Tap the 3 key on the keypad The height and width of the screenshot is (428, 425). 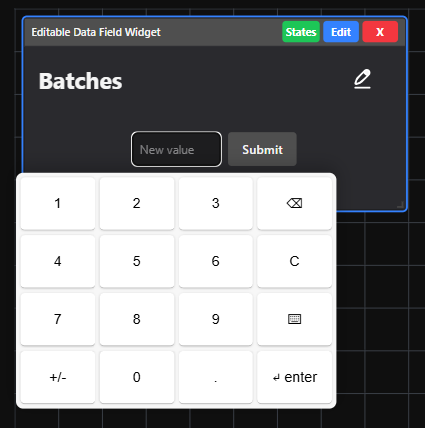pyautogui.click(x=216, y=203)
